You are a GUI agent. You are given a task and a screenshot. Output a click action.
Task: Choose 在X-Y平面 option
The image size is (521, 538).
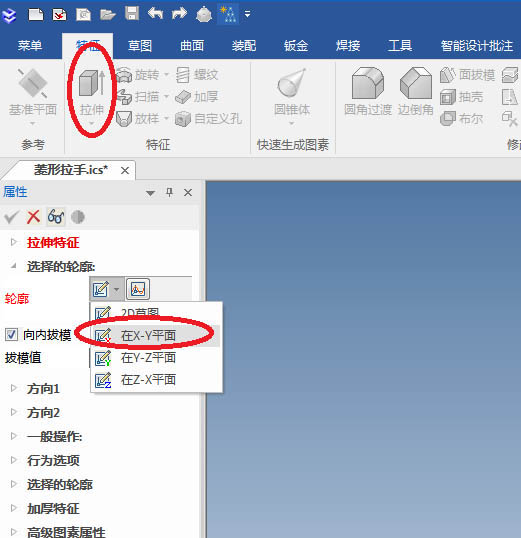[x=157, y=336]
